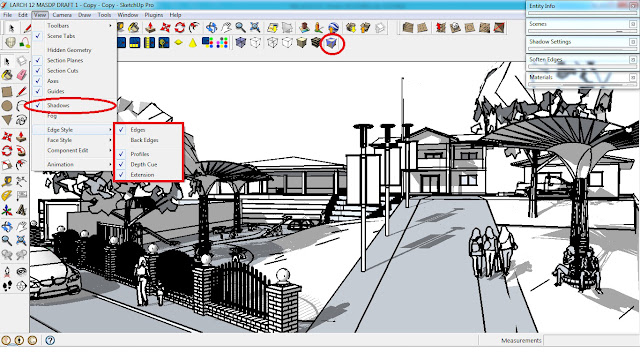Activate the Zoom magnifier in top toolbar

[x=240, y=27]
